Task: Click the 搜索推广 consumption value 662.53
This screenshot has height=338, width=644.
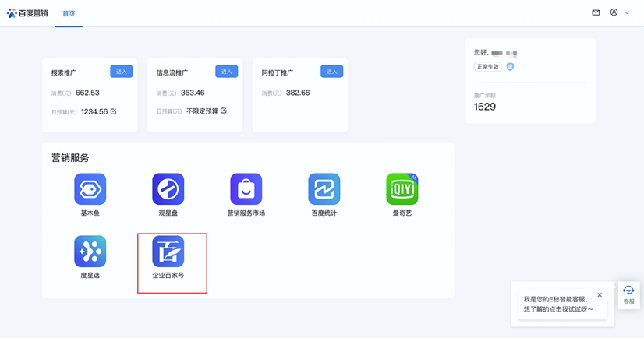Action: (87, 93)
